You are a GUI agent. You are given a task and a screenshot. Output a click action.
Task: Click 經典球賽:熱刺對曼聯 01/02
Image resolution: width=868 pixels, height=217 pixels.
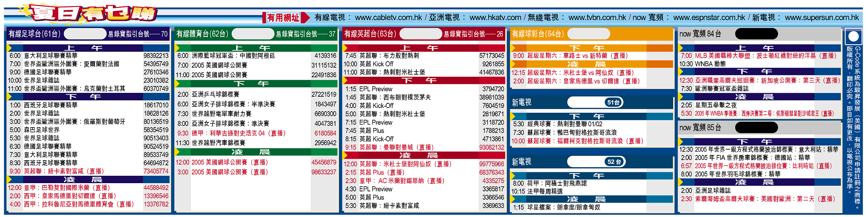tap(565, 124)
